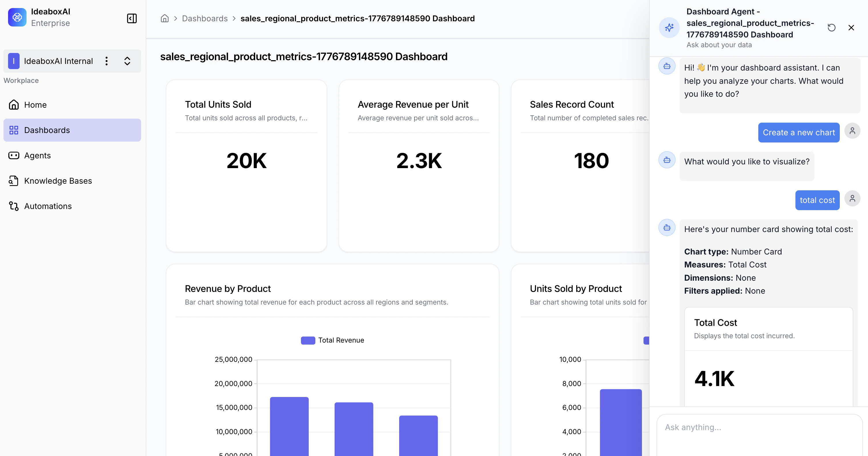The width and height of the screenshot is (868, 456).
Task: Click the user avatar next to Create a new chart
Action: tap(852, 131)
